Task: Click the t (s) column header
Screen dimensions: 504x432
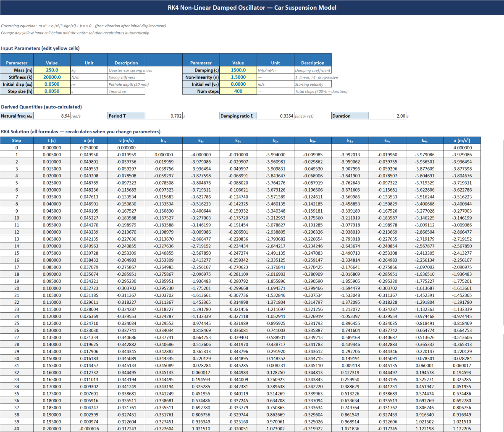Action: 52,141
